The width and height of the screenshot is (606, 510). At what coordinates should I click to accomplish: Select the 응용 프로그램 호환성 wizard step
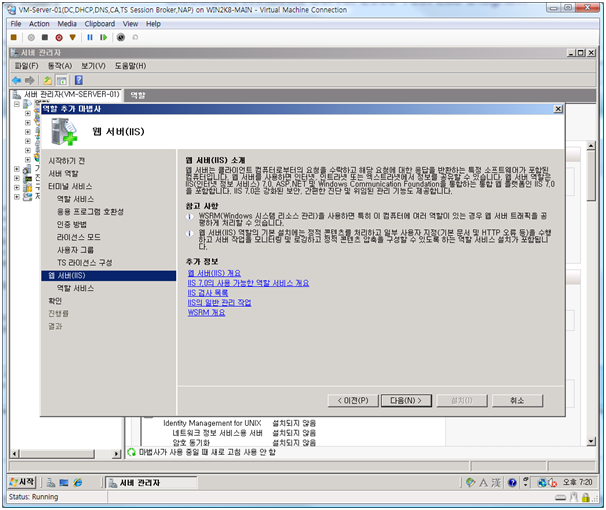(x=90, y=212)
